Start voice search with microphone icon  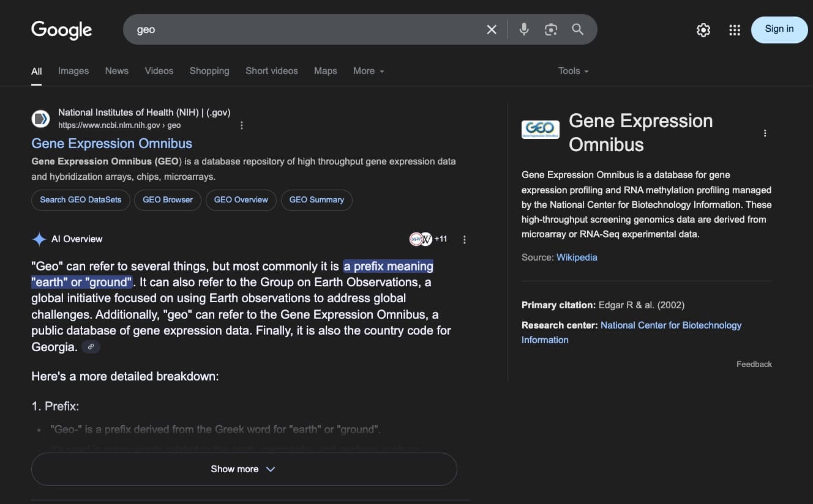pyautogui.click(x=524, y=29)
